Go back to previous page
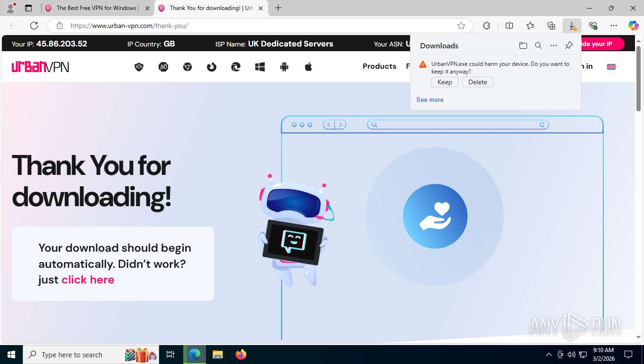Screen dimensions: 644x364 pos(13,26)
